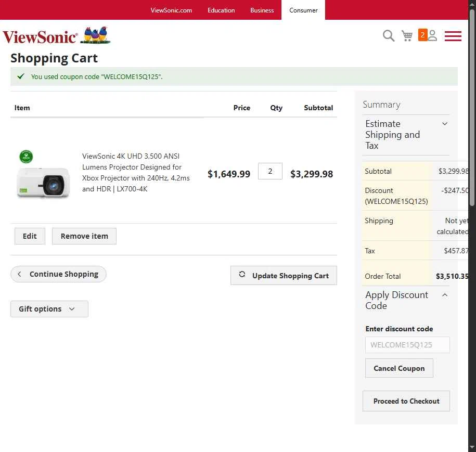The image size is (476, 452).
Task: Click the Tax $457.87 value
Action: coord(456,251)
